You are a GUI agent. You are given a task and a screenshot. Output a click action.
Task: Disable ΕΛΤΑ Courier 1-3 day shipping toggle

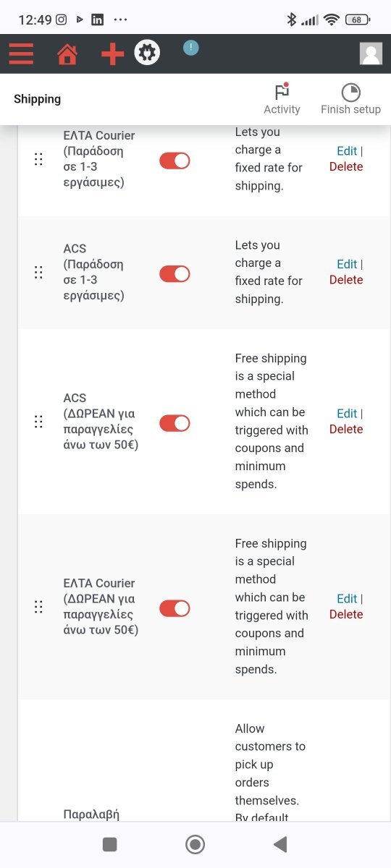point(175,161)
